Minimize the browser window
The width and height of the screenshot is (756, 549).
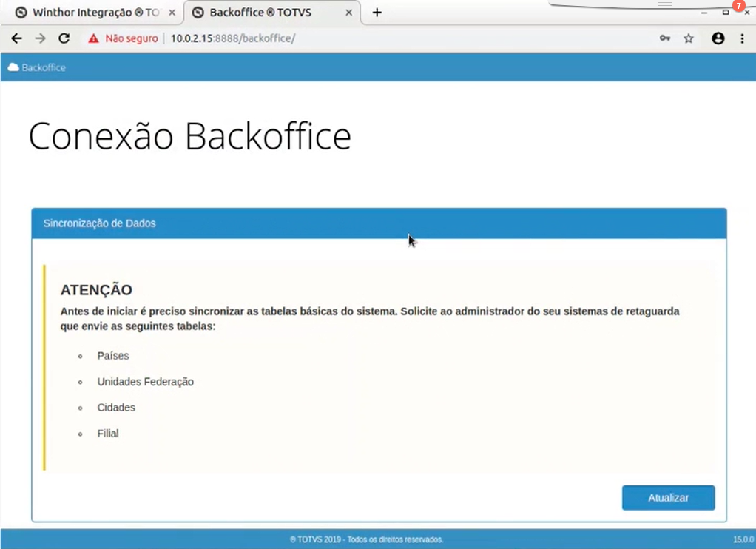point(704,13)
